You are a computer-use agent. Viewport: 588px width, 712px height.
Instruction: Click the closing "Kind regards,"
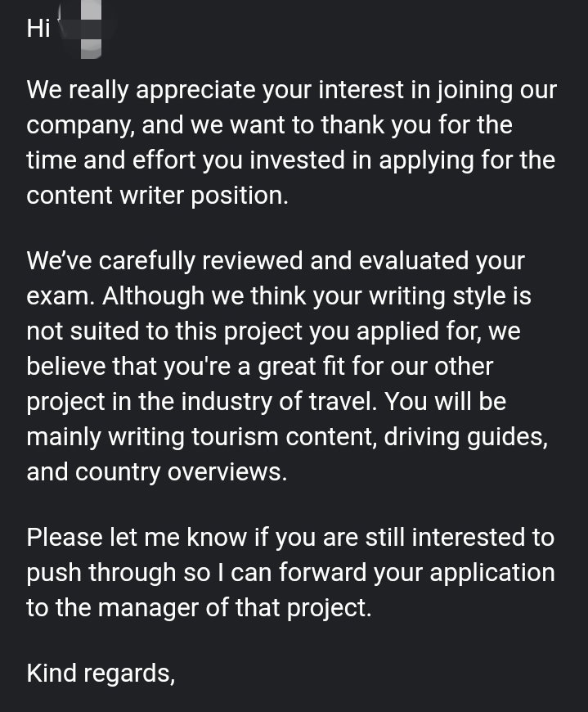pyautogui.click(x=101, y=674)
